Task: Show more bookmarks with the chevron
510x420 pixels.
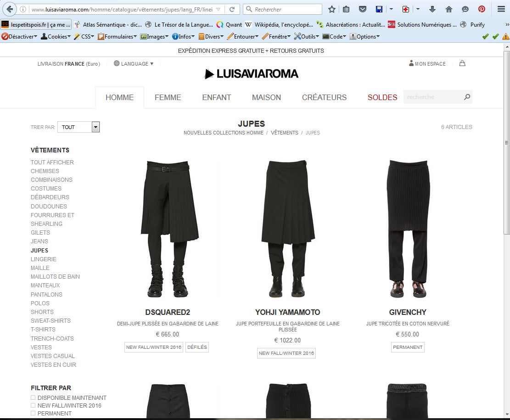Action: pos(507,24)
